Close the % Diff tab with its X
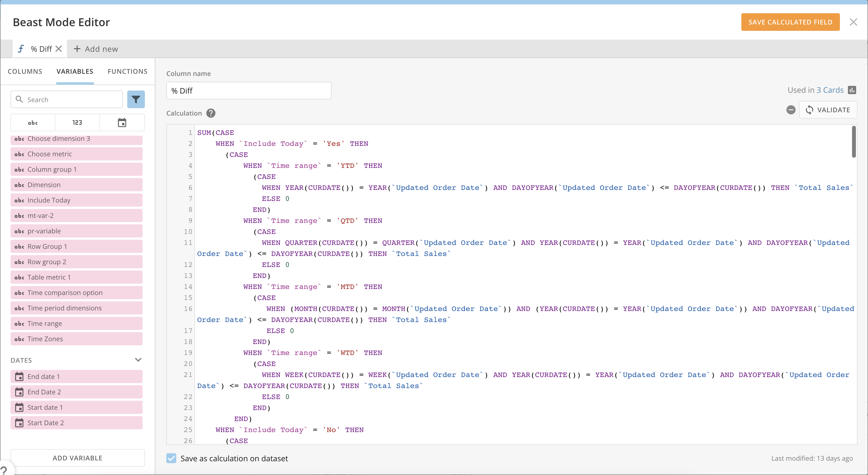 59,48
